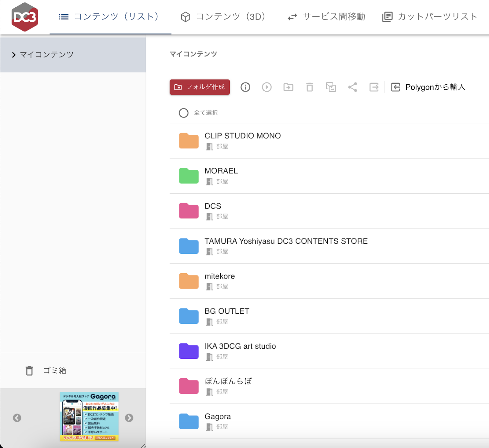489x448 pixels.
Task: Click the pink DCS folder icon
Action: pos(189,211)
